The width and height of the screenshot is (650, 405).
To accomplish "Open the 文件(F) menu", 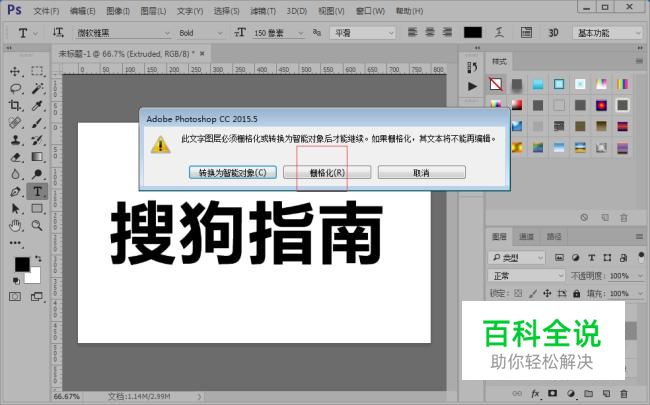I will pos(46,11).
